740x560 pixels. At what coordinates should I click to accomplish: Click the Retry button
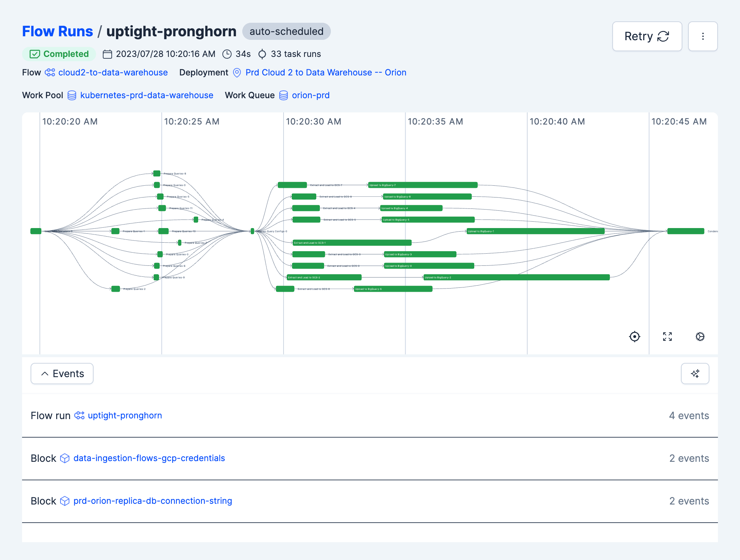(x=647, y=36)
